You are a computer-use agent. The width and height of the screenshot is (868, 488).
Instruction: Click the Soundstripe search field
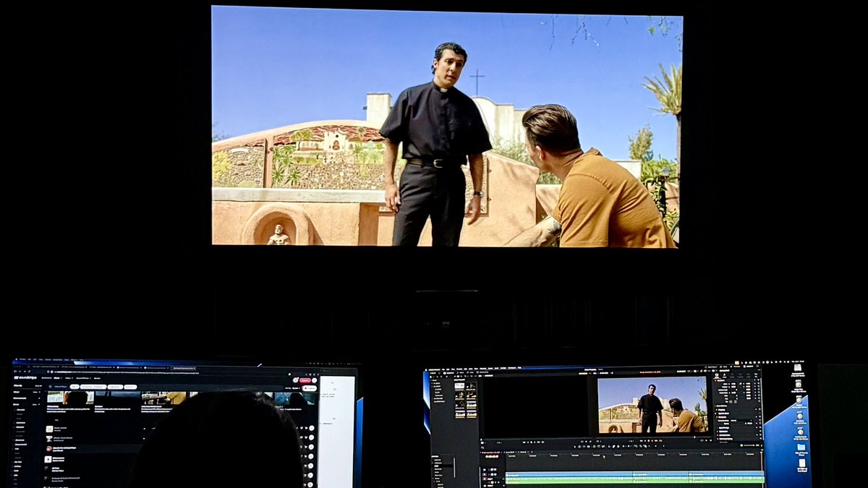tap(59, 387)
